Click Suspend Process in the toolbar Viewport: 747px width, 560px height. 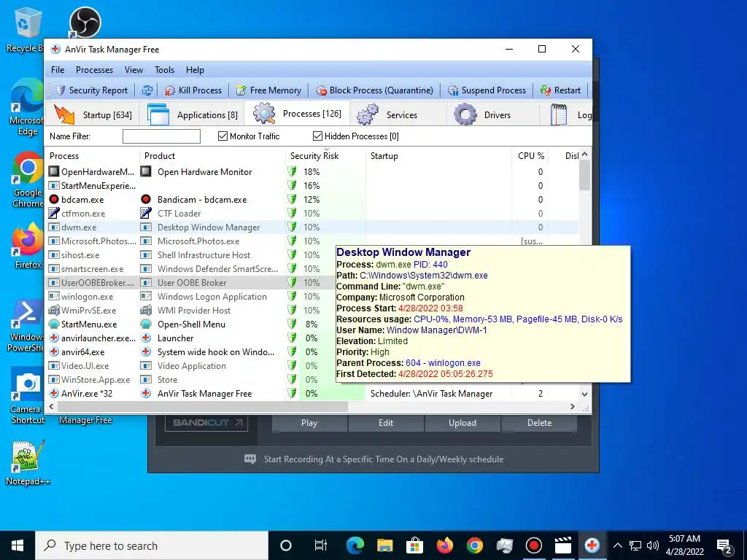[487, 90]
